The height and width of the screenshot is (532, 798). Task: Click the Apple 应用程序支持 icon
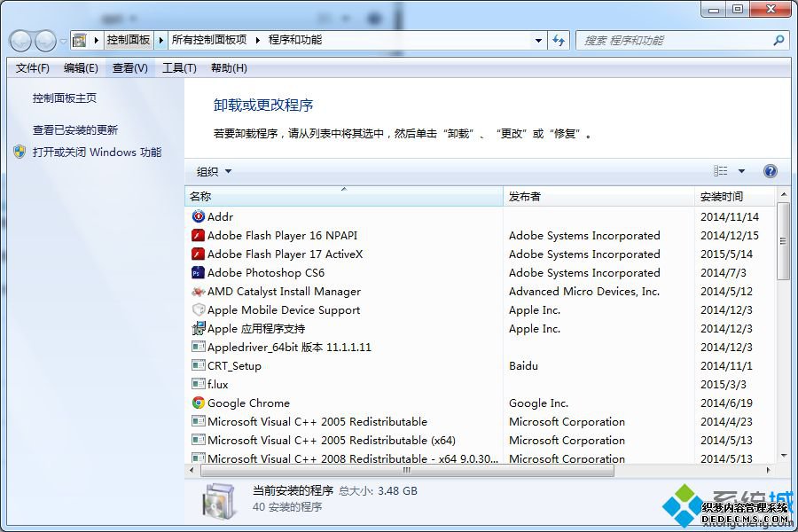pos(198,328)
